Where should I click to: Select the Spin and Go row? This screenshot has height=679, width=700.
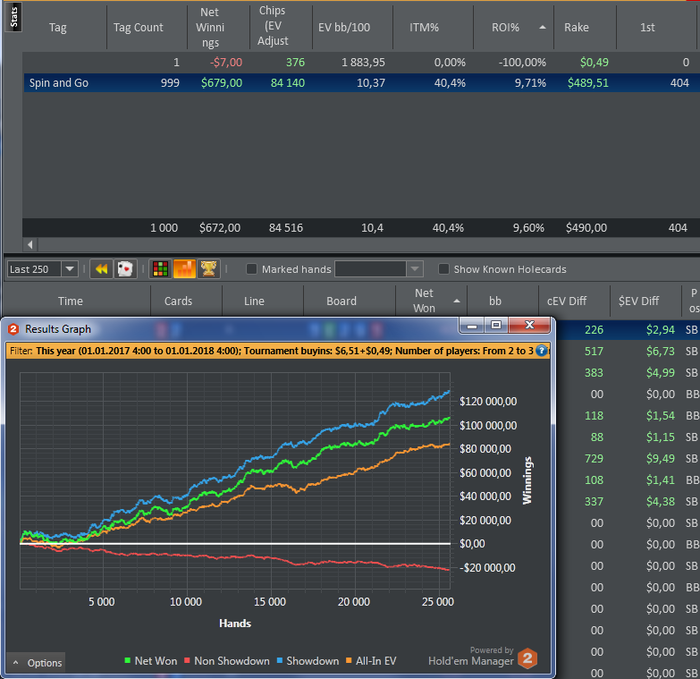point(56,83)
